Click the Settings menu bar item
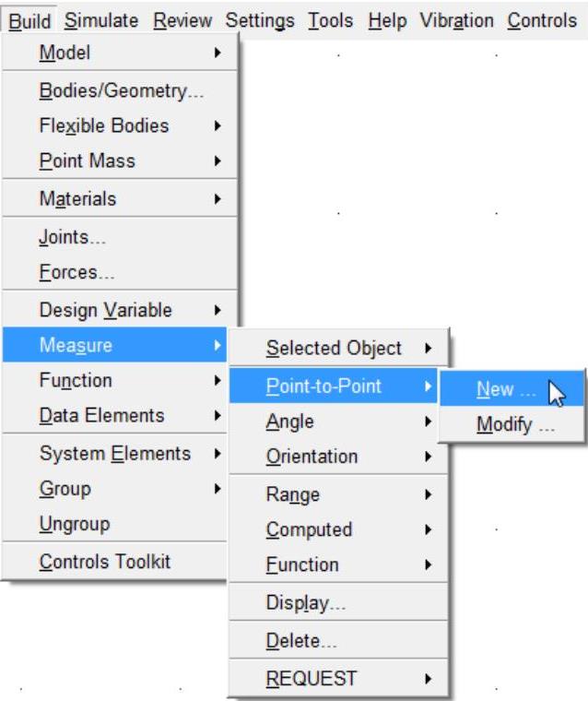Screen dimensions: 588x701 tap(260, 19)
